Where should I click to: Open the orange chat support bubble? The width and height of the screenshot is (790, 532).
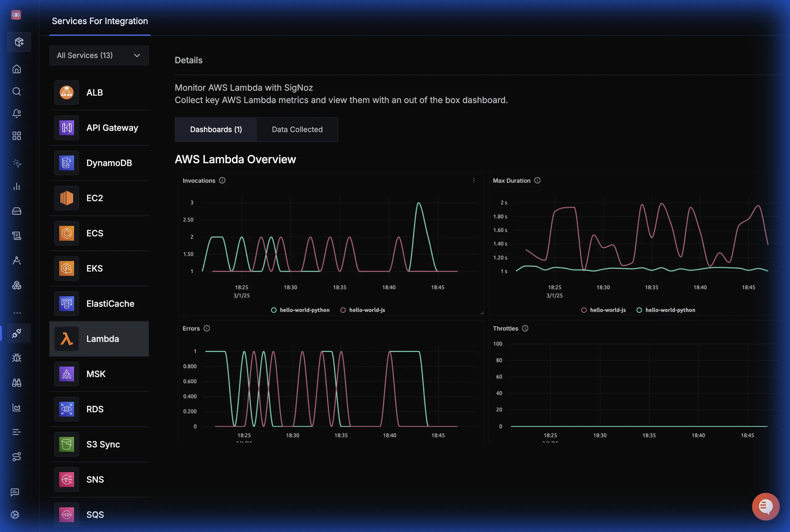point(765,506)
